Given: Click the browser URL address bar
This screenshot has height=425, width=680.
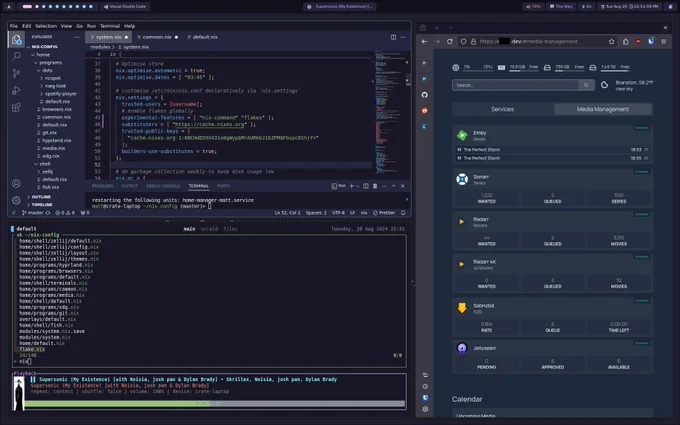Looking at the screenshot, I should point(535,42).
